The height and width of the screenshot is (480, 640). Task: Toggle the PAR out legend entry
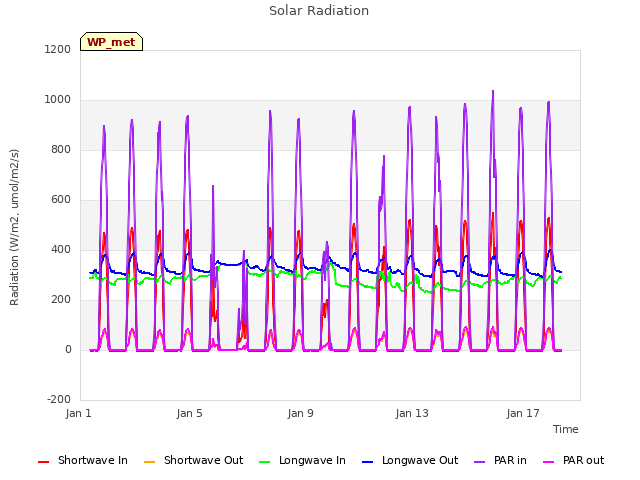pos(573,460)
